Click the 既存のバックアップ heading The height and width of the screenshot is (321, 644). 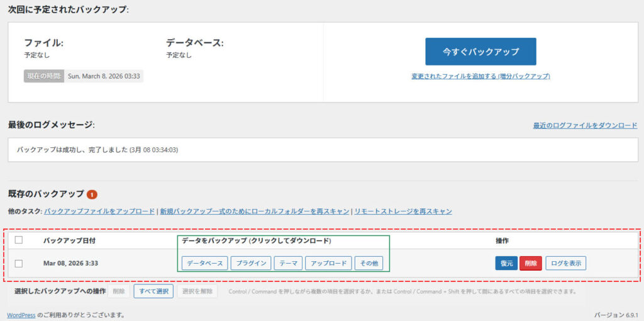[46, 194]
